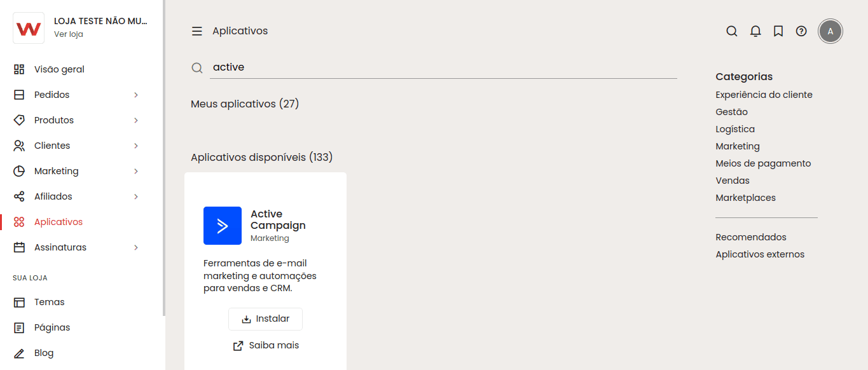Expand the Marketing sidebar submenu chevron
The height and width of the screenshot is (370, 868).
pyautogui.click(x=136, y=171)
